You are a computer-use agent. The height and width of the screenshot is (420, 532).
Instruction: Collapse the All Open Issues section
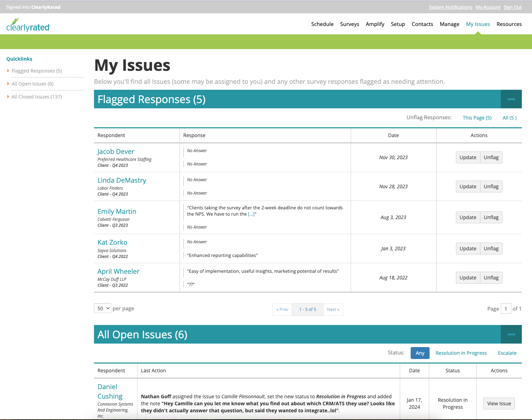(511, 334)
